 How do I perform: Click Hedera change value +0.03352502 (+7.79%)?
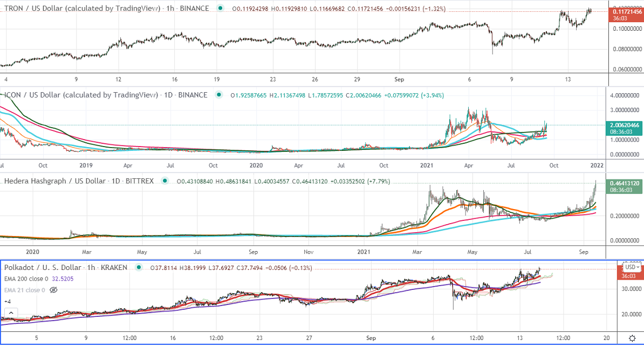360,181
